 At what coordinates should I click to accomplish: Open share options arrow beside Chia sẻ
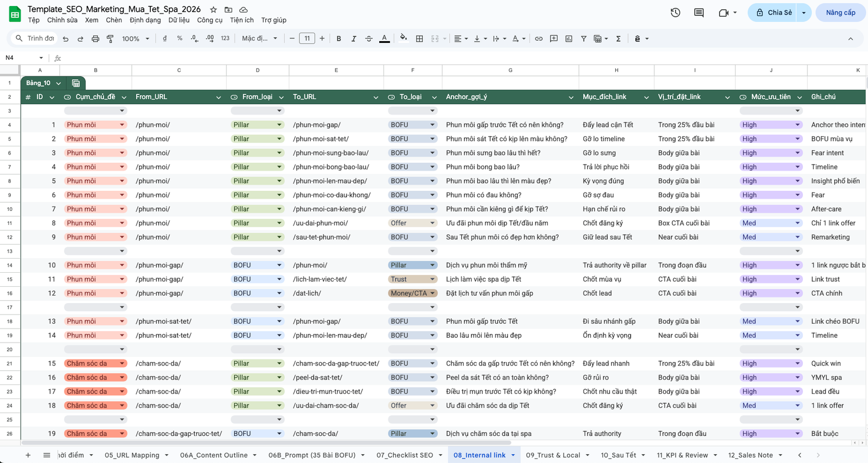804,12
